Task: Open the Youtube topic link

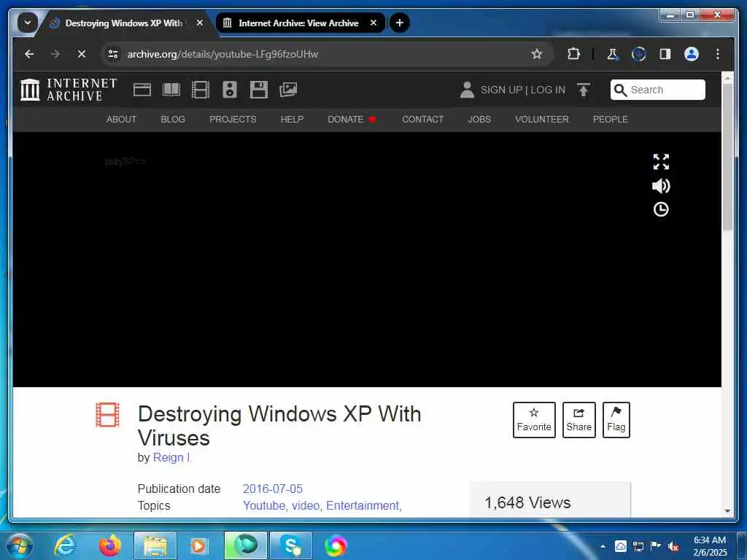Action: pyautogui.click(x=264, y=505)
